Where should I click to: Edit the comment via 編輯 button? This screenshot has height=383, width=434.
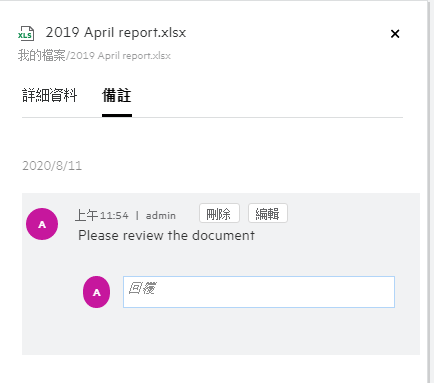[268, 213]
